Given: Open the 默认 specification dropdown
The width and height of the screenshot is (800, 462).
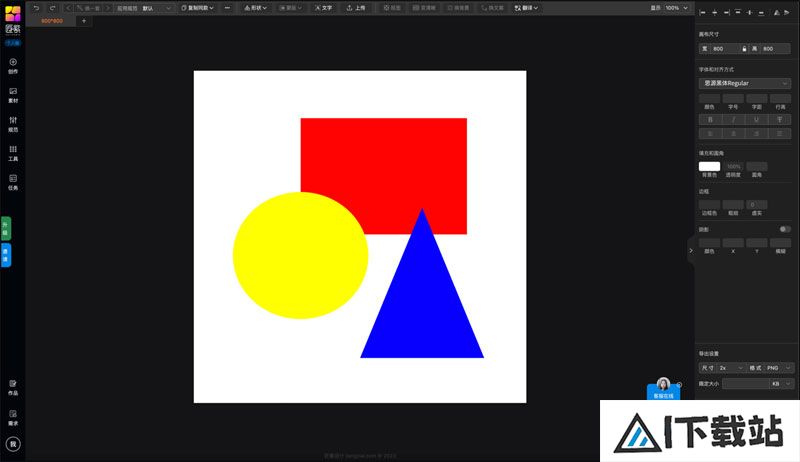Looking at the screenshot, I should click(x=156, y=8).
